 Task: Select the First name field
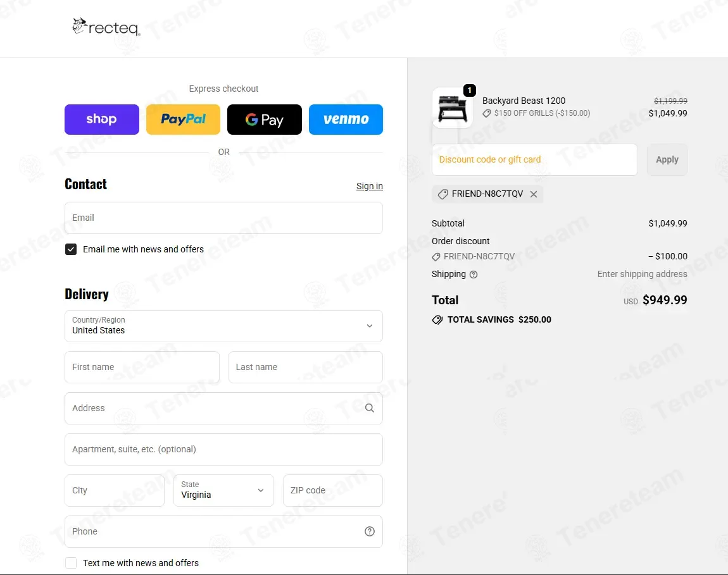[142, 367]
